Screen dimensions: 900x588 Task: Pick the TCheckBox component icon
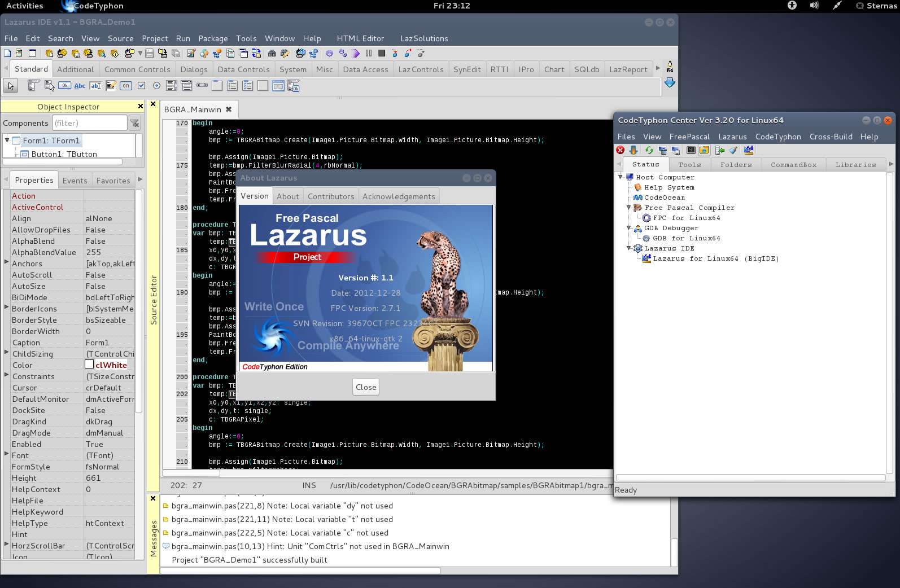[141, 86]
